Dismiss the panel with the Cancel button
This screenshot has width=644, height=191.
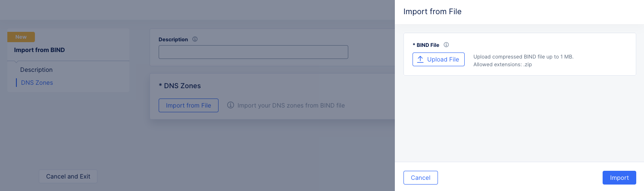[x=420, y=178]
